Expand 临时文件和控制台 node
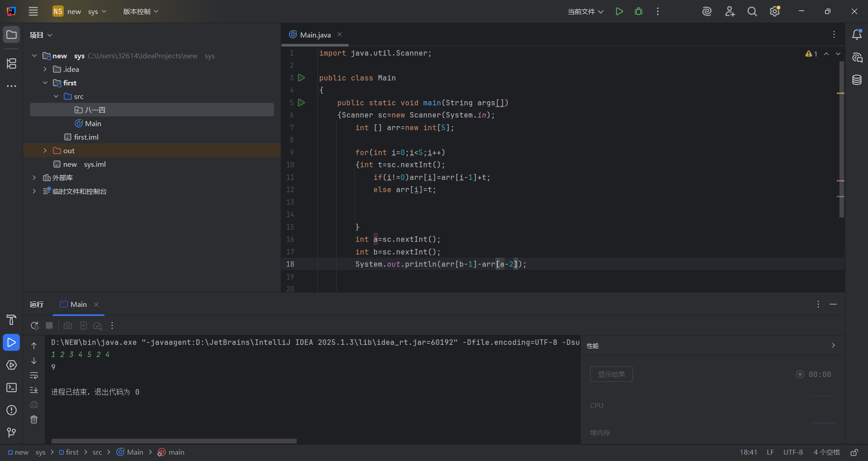Viewport: 868px width, 461px height. point(34,191)
